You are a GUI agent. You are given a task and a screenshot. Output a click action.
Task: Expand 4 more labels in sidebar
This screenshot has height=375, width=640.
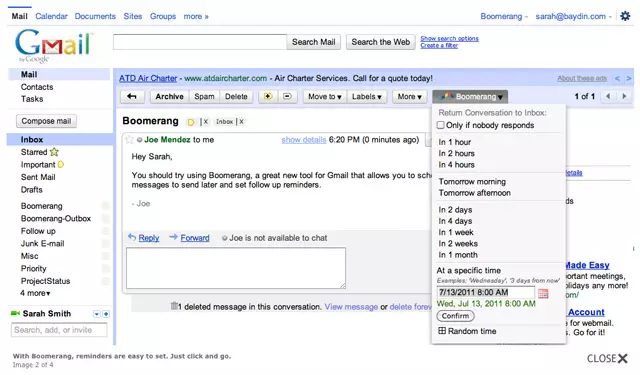35,293
